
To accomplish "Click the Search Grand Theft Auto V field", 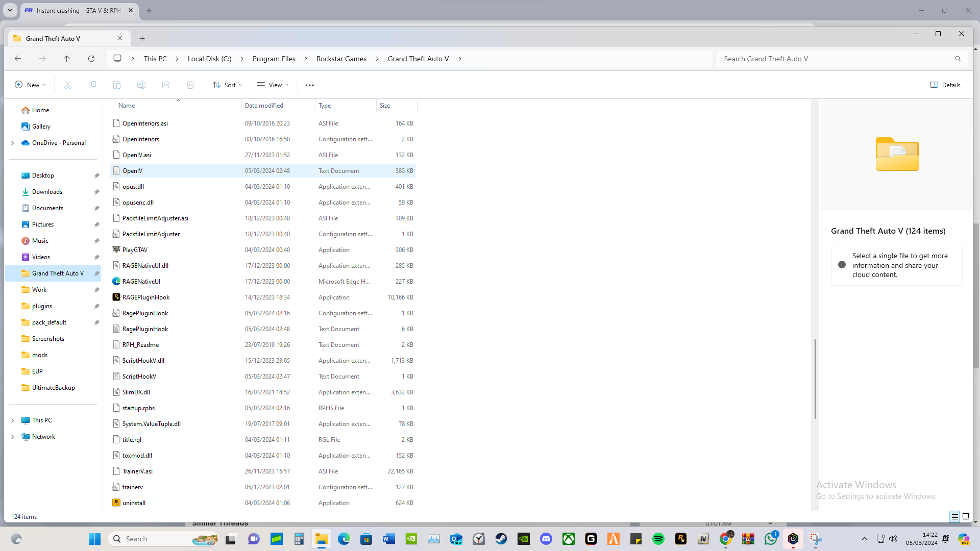I will (835, 59).
